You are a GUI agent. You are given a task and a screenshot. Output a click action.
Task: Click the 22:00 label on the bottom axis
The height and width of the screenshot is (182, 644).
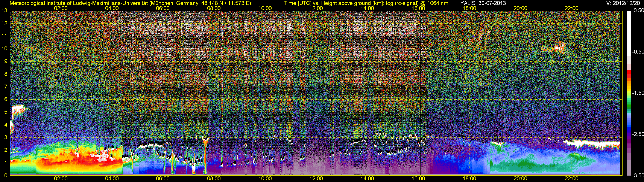(x=571, y=179)
